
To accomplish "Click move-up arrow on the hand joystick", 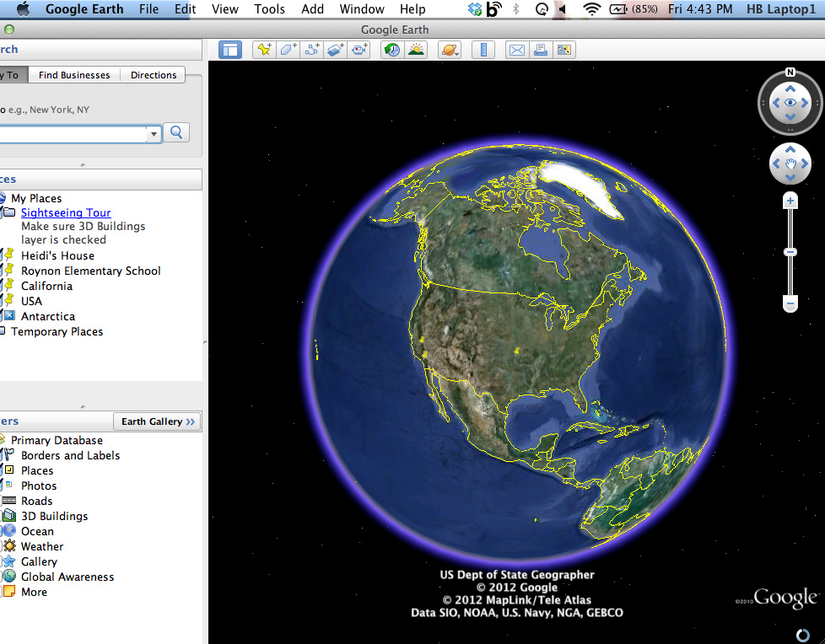I will point(790,150).
